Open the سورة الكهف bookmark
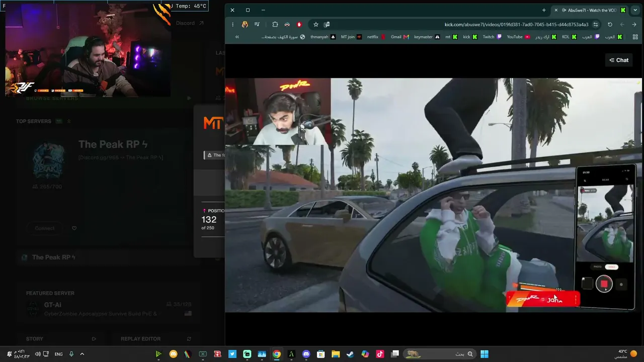Viewport: 644px width, 362px height. (x=283, y=37)
